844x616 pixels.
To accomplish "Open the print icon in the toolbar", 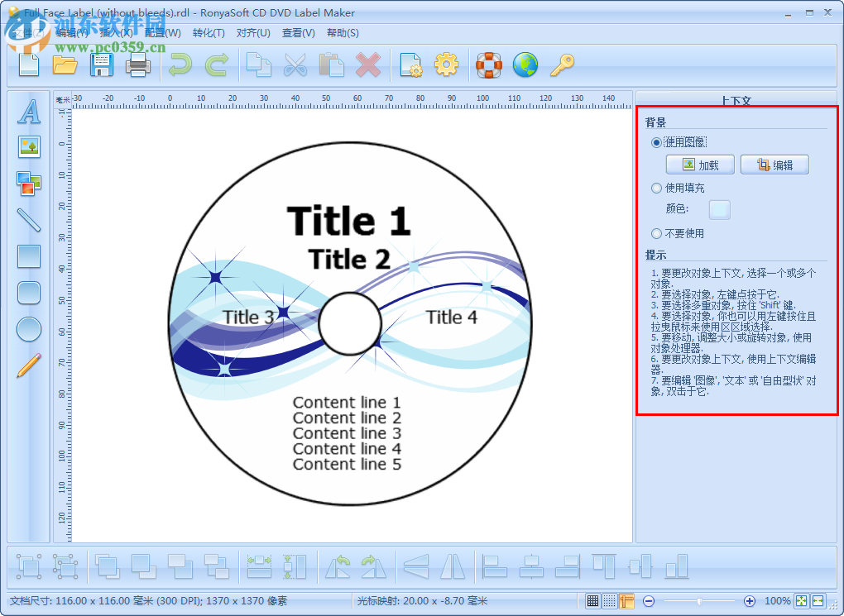I will 138,64.
